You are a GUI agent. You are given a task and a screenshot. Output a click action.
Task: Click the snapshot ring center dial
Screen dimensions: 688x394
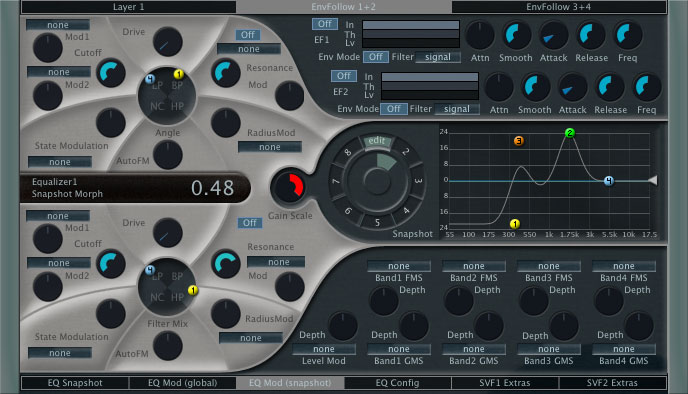376,181
